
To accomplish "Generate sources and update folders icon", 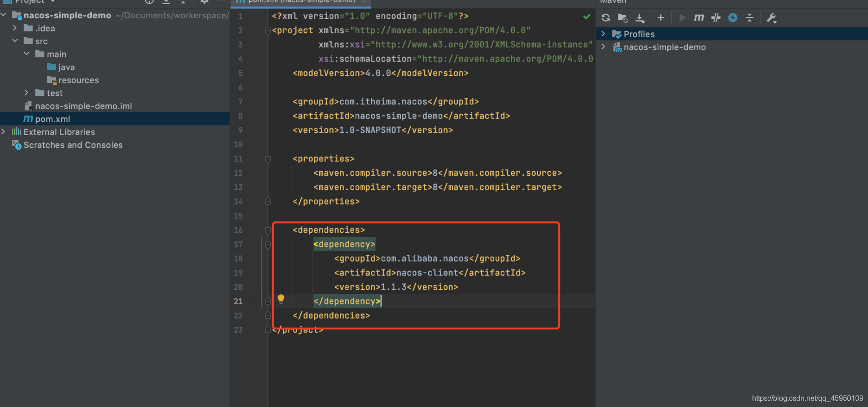I will click(622, 18).
